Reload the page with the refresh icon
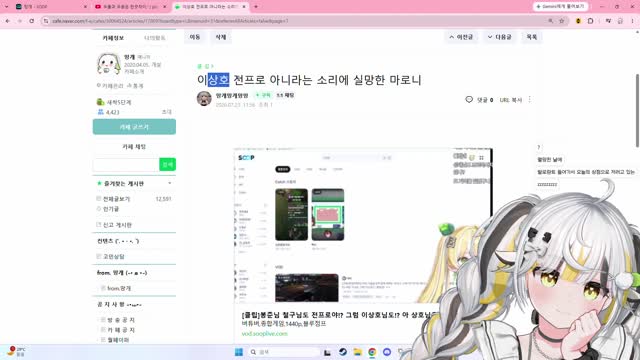This screenshot has width=640, height=360. (31, 20)
